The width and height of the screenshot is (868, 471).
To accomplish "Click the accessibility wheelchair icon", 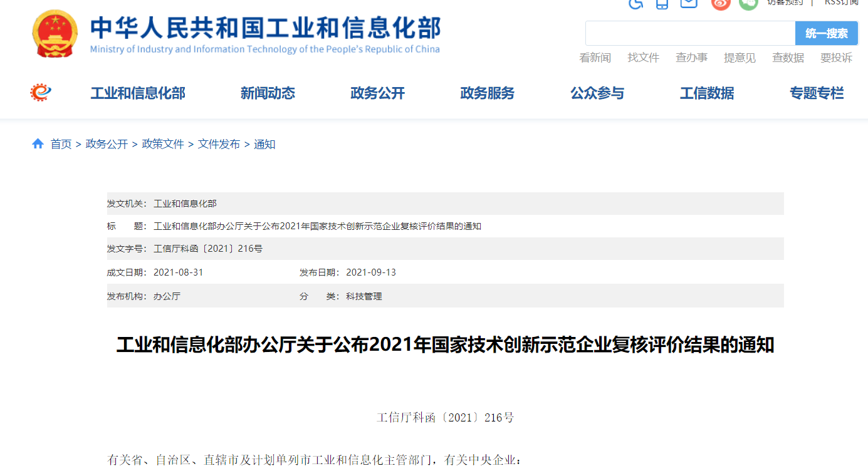I will (x=636, y=3).
